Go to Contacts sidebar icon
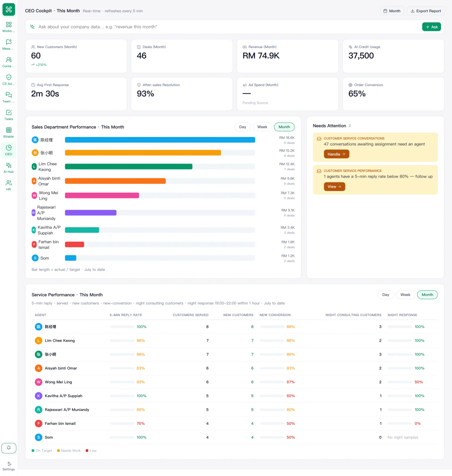The image size is (452, 476). [9, 62]
